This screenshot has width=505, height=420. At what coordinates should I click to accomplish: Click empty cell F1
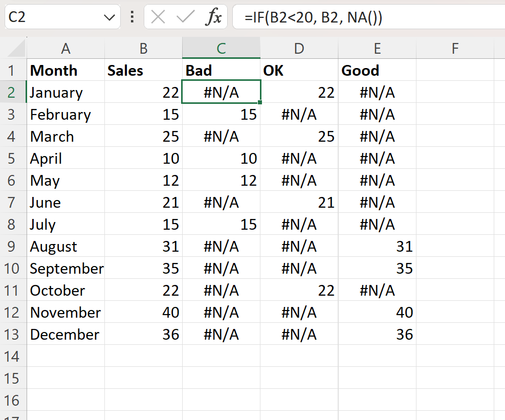click(x=455, y=71)
